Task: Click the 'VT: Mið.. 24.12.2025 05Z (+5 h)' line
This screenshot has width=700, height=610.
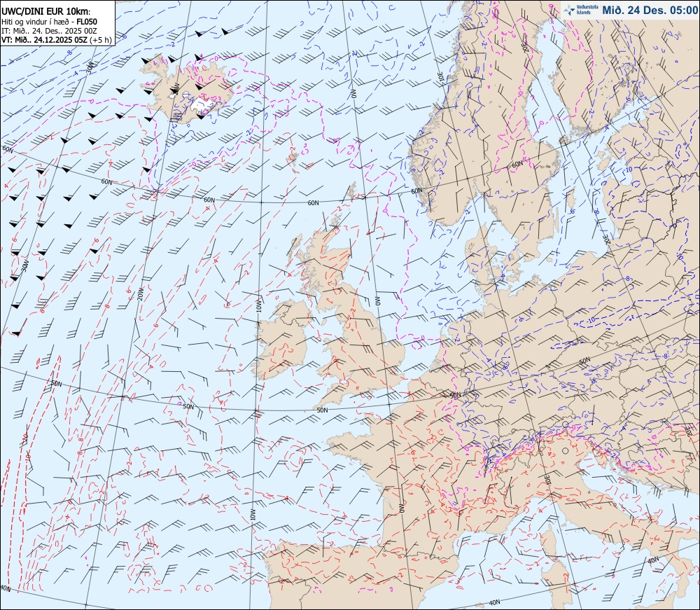Action: click(x=57, y=39)
